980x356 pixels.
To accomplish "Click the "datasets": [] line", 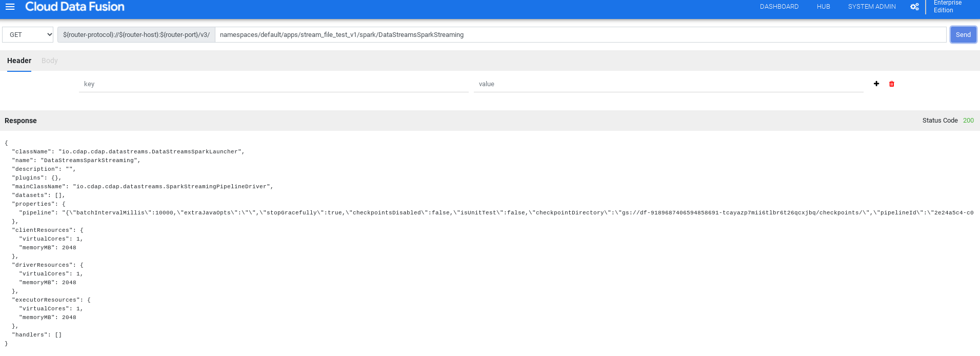I will click(x=38, y=195).
